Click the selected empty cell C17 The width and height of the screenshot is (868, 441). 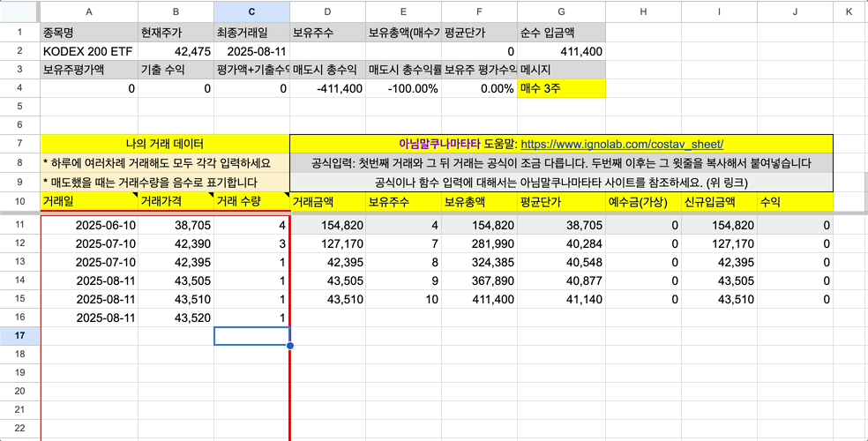[x=252, y=336]
